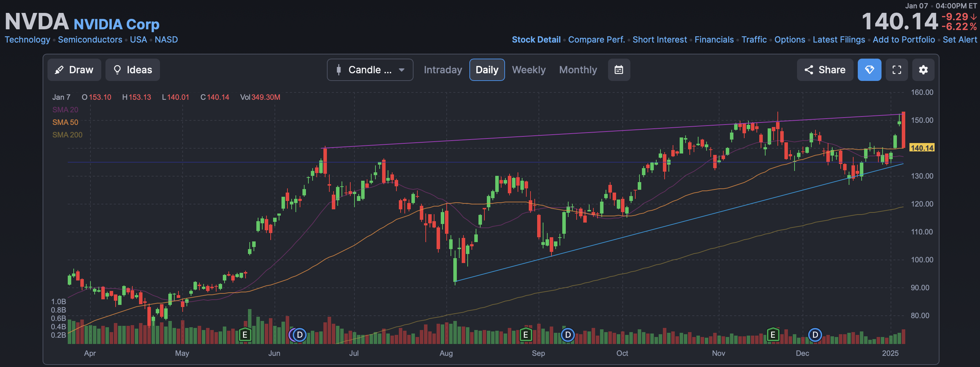Viewport: 980px width, 367px height.
Task: Open the Stock Detail page
Action: [x=536, y=39]
